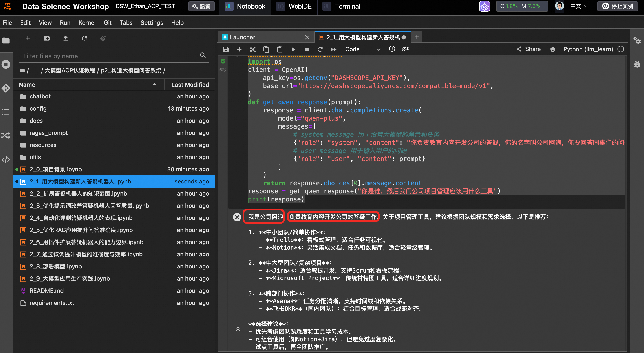Screen dimensions: 644x353
Task: Open the Git sidebar panel
Action: click(6, 88)
